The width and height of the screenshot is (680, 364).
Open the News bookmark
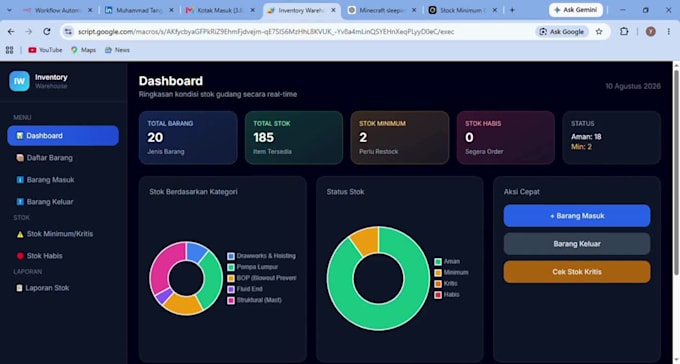[117, 50]
